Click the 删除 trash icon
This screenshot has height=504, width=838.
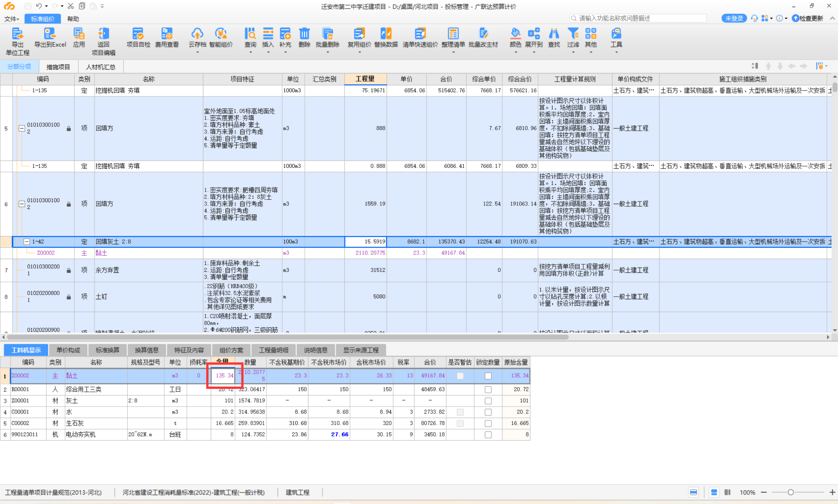[304, 34]
